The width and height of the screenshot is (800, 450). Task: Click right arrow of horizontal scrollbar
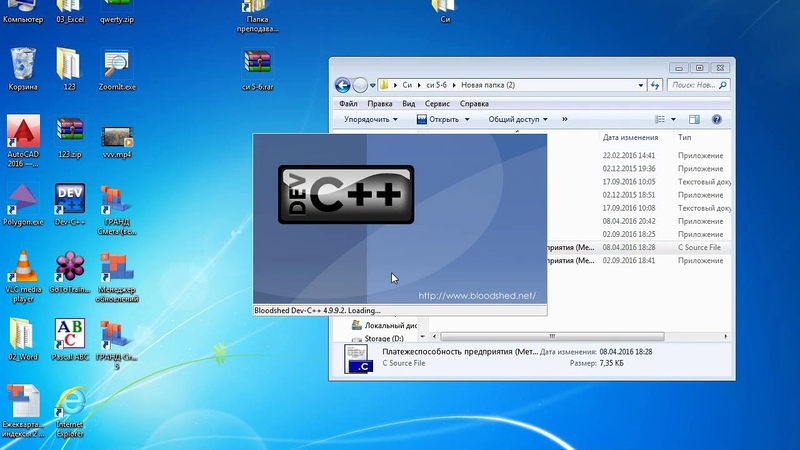[x=726, y=336]
